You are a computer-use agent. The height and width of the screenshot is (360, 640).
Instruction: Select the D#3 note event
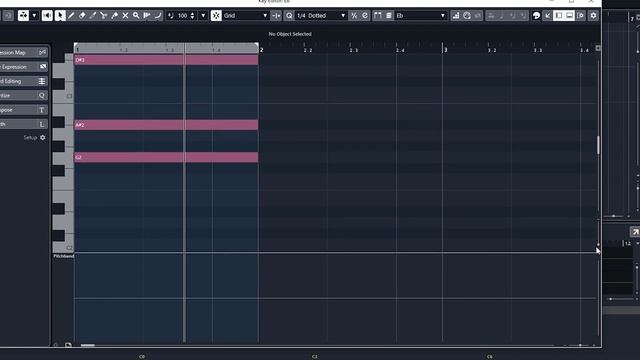166,60
